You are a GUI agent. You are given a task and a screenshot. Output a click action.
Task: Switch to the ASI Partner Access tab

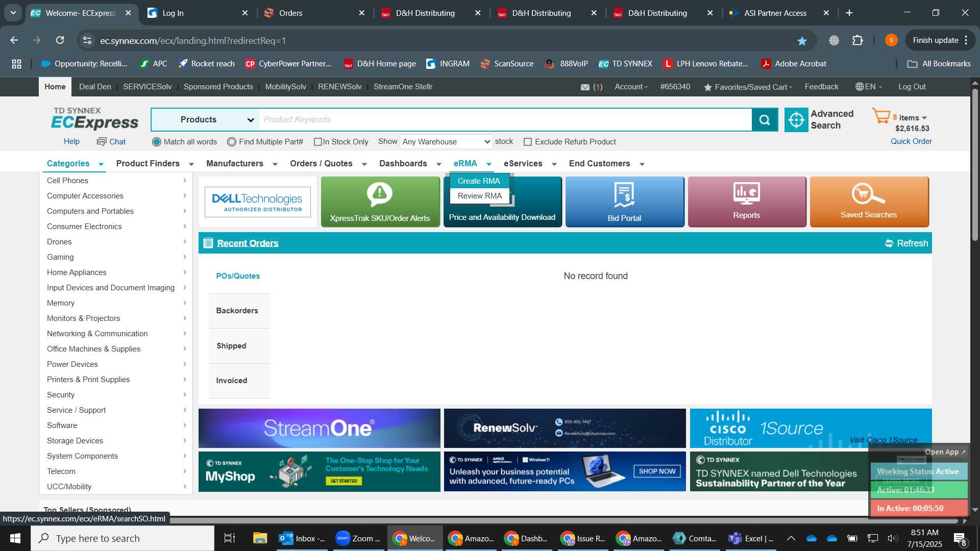pyautogui.click(x=775, y=13)
